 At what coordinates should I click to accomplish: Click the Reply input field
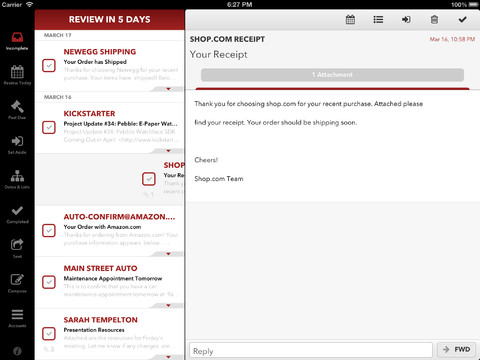pyautogui.click(x=311, y=351)
